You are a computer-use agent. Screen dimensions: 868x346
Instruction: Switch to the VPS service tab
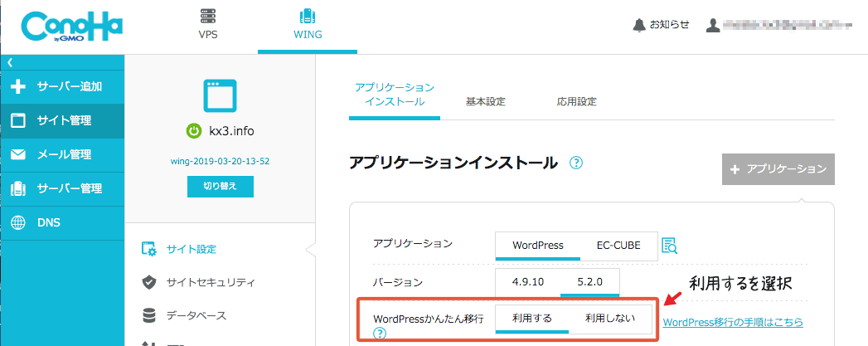[x=207, y=26]
